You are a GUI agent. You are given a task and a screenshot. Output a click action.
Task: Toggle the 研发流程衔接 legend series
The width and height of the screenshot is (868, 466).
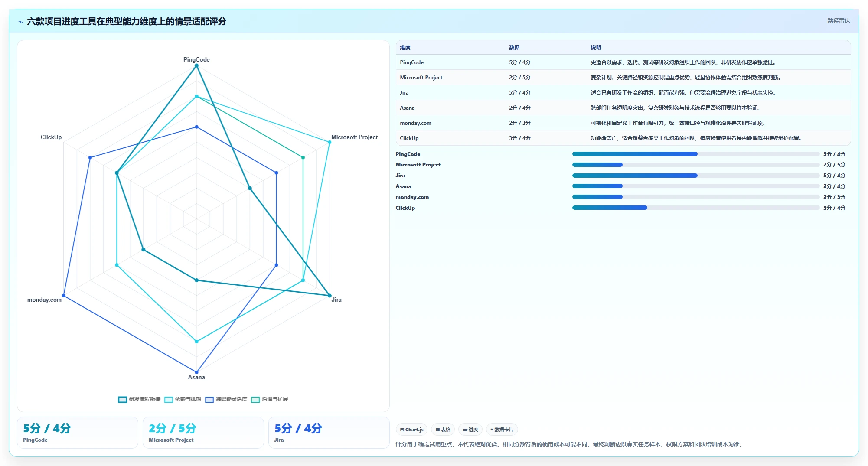click(139, 399)
